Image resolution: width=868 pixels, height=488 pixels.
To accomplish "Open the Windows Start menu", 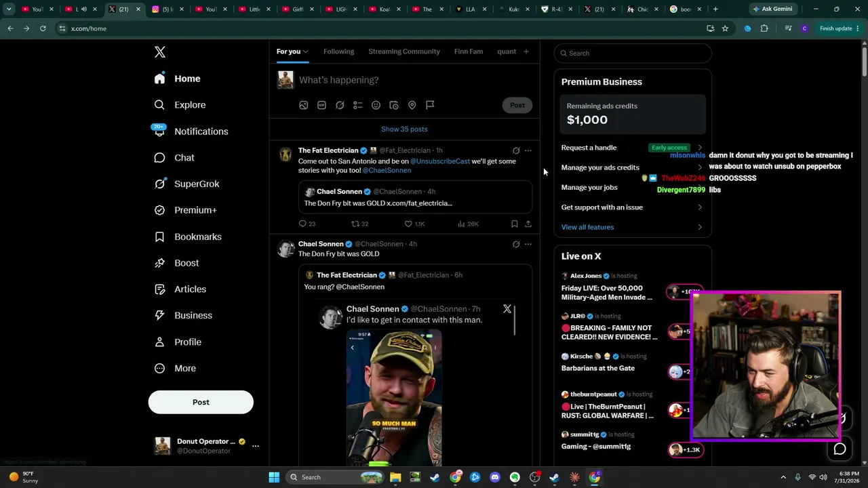I will [x=274, y=477].
